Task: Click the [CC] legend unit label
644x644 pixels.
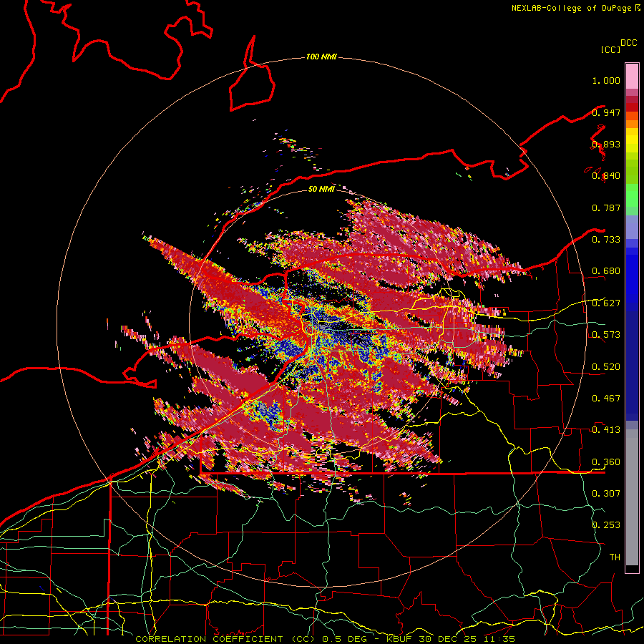Action: tap(610, 49)
